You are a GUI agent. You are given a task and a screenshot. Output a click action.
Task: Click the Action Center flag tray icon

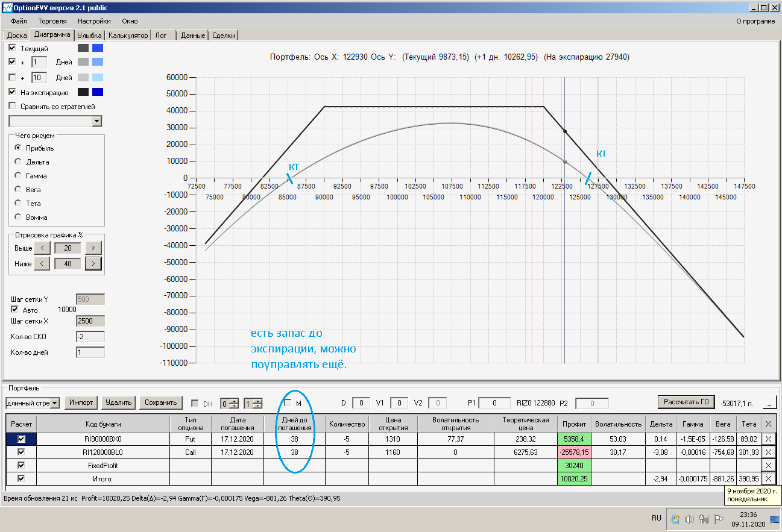718,519
